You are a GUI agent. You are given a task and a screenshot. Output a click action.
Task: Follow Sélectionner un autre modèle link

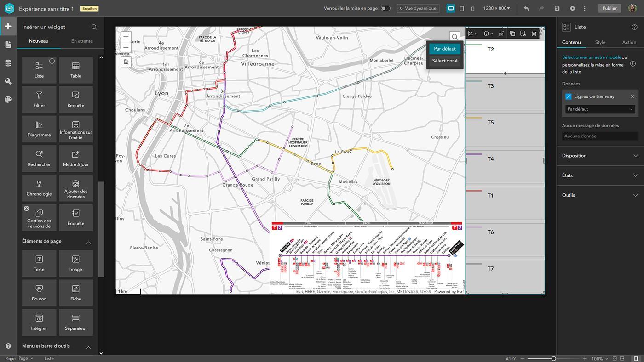pyautogui.click(x=592, y=57)
